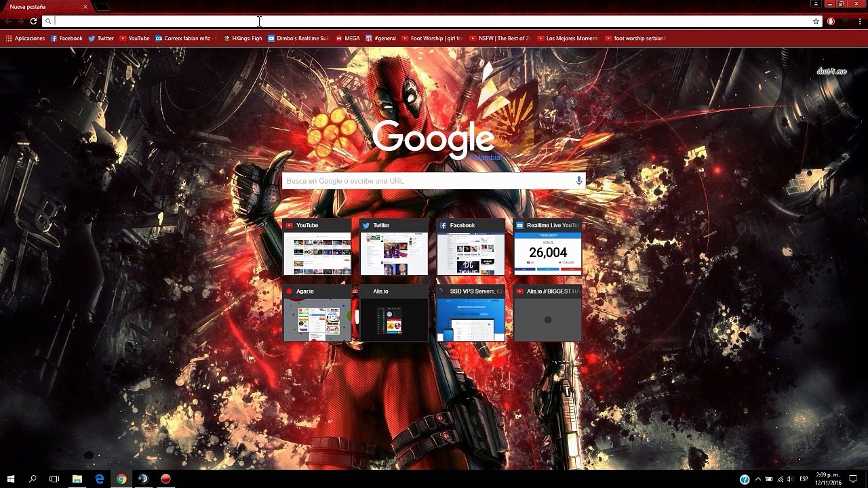
Task: Open the Chrome three-dot menu
Action: pyautogui.click(x=860, y=21)
